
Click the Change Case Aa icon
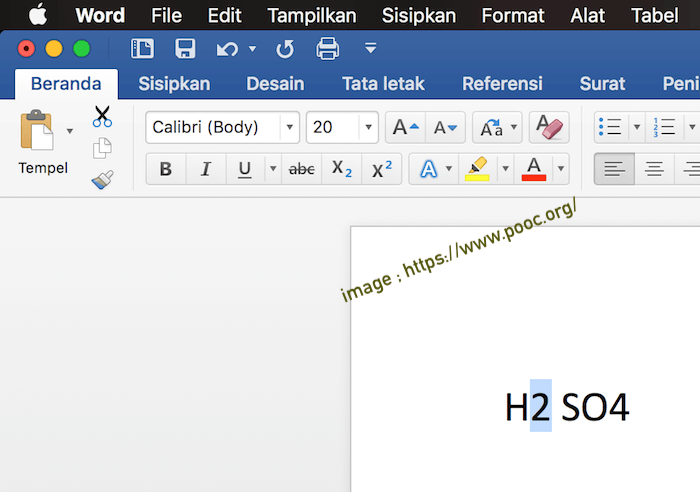click(492, 127)
